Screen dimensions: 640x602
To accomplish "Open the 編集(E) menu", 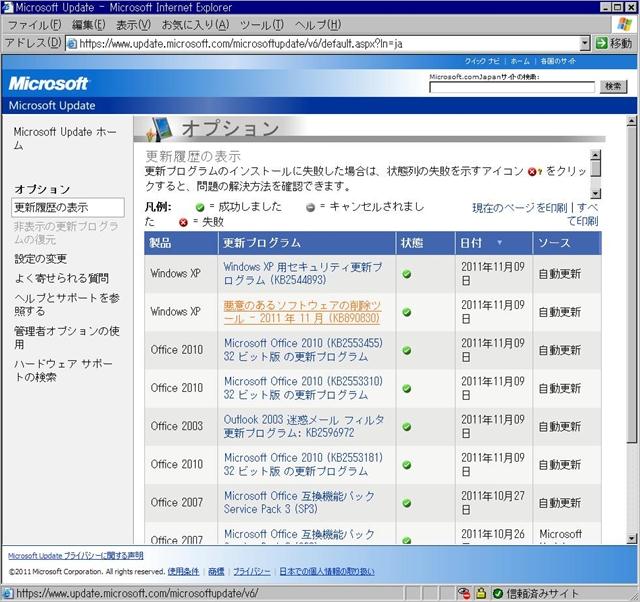I will 89,25.
